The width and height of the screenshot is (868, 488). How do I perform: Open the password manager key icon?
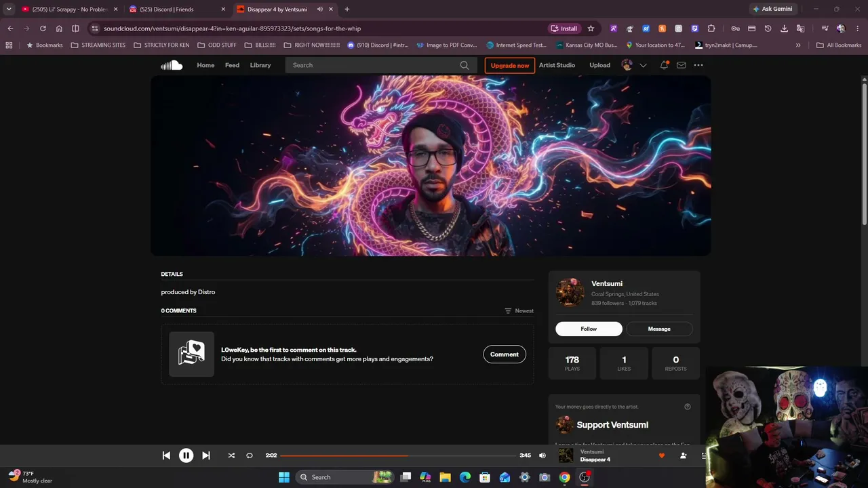[735, 28]
